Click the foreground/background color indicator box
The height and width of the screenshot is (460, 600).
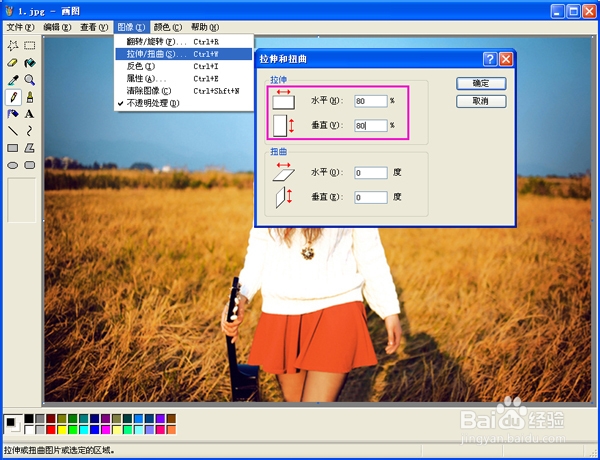(x=13, y=424)
